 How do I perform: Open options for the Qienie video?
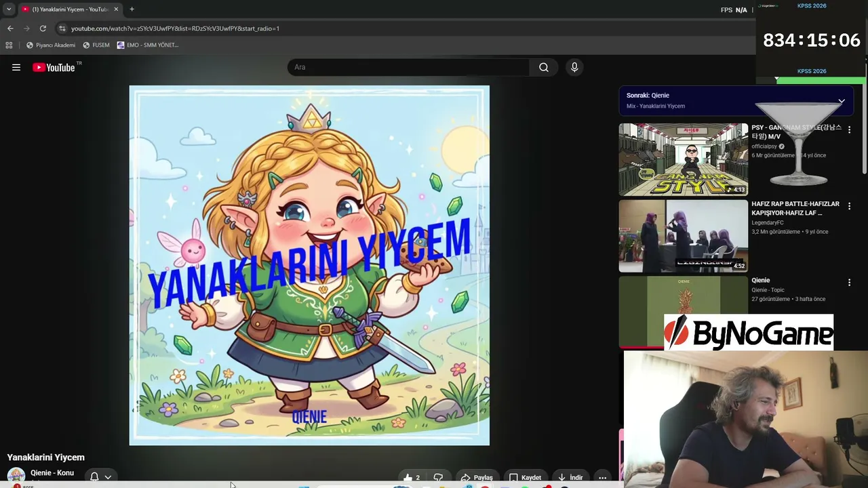click(849, 283)
